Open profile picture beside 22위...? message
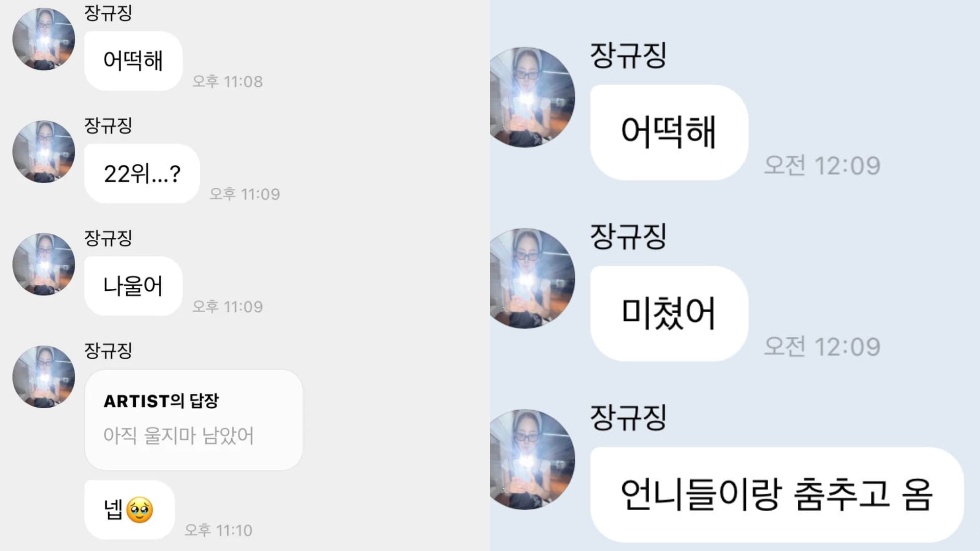 click(44, 152)
